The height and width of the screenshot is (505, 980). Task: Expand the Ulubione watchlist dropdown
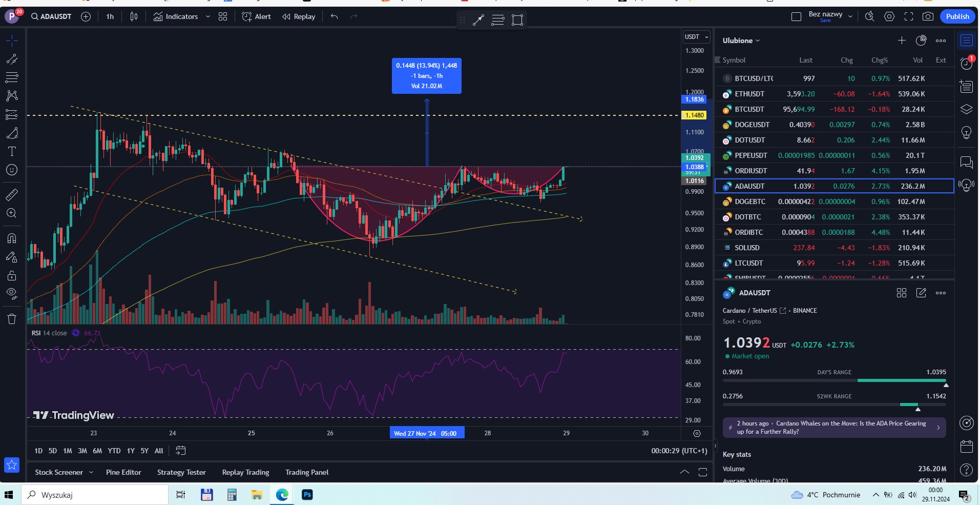pyautogui.click(x=741, y=41)
